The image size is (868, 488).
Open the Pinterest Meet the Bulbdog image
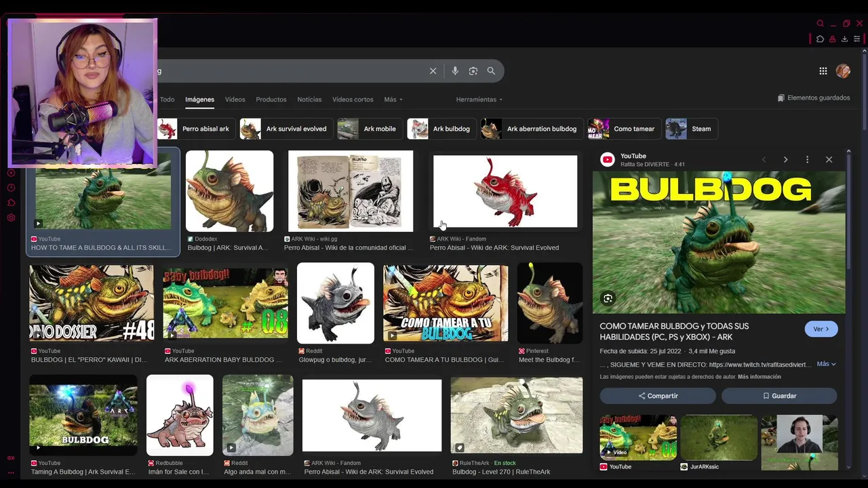tap(550, 303)
